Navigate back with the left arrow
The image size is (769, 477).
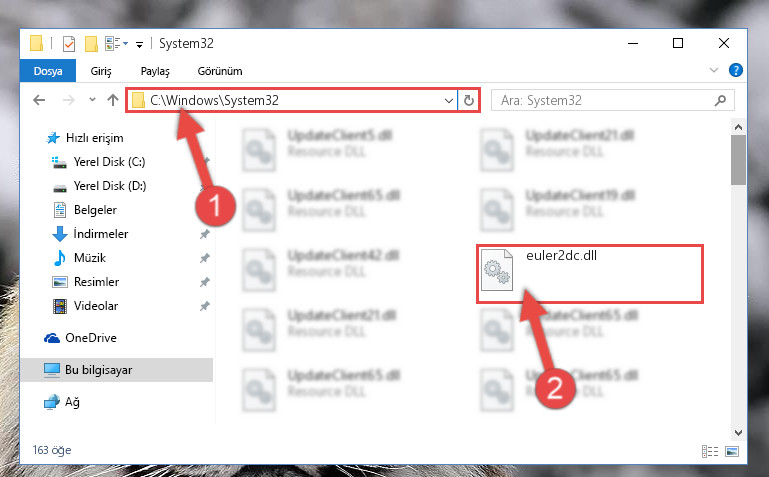[x=39, y=100]
